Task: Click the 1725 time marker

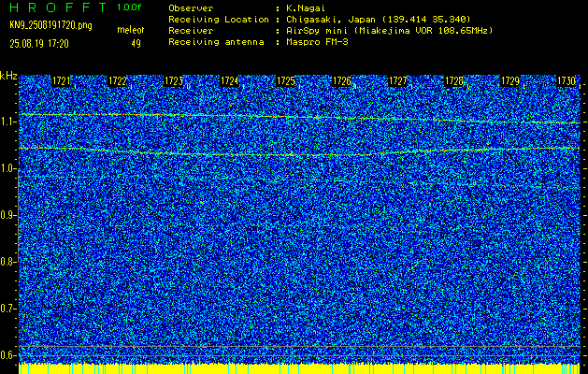Action: (x=286, y=81)
